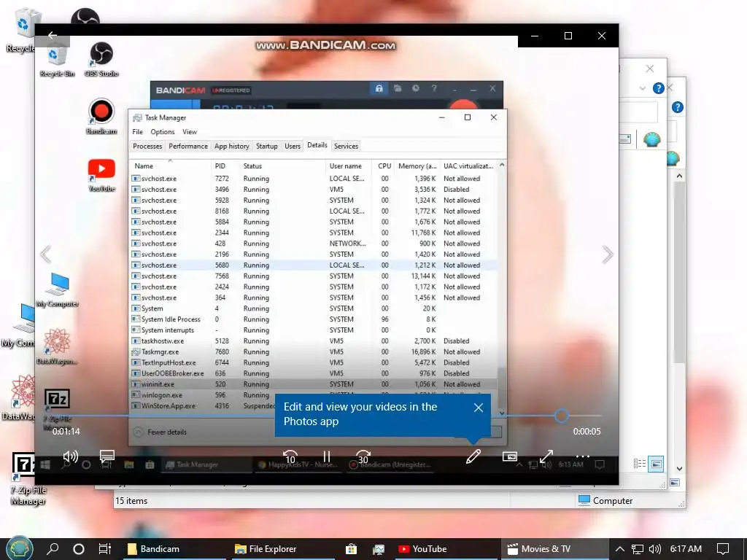
Task: Select the wininit.exe process row
Action: click(314, 384)
